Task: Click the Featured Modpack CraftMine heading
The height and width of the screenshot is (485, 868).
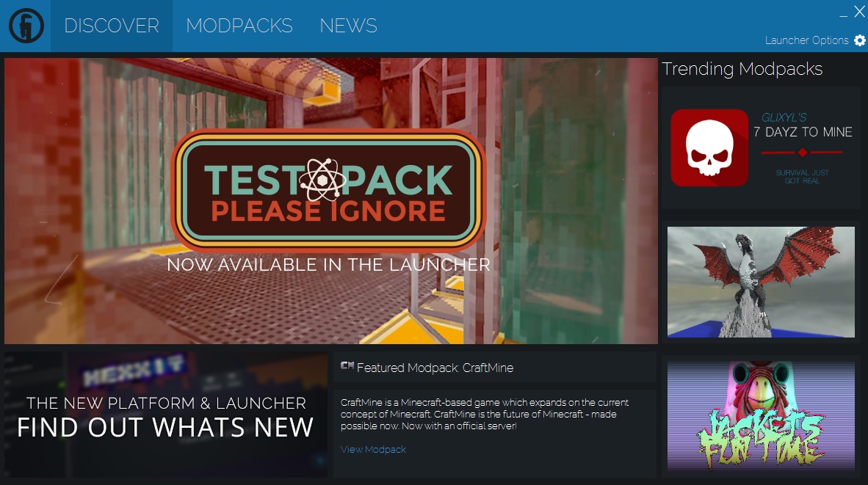Action: click(435, 368)
